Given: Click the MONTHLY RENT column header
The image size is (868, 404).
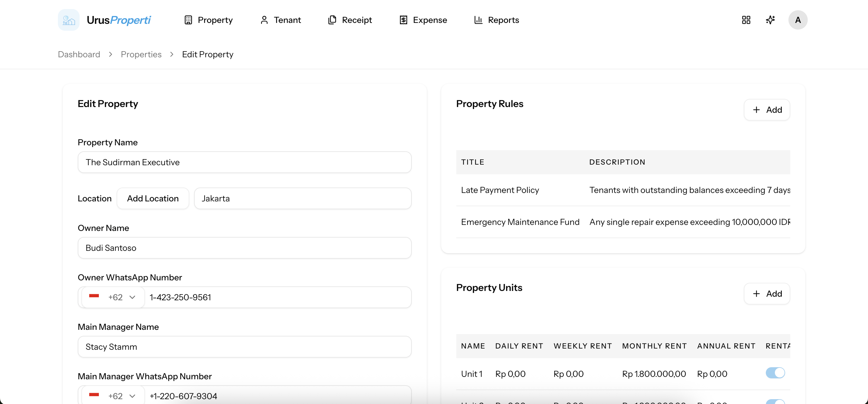Looking at the screenshot, I should tap(654, 346).
